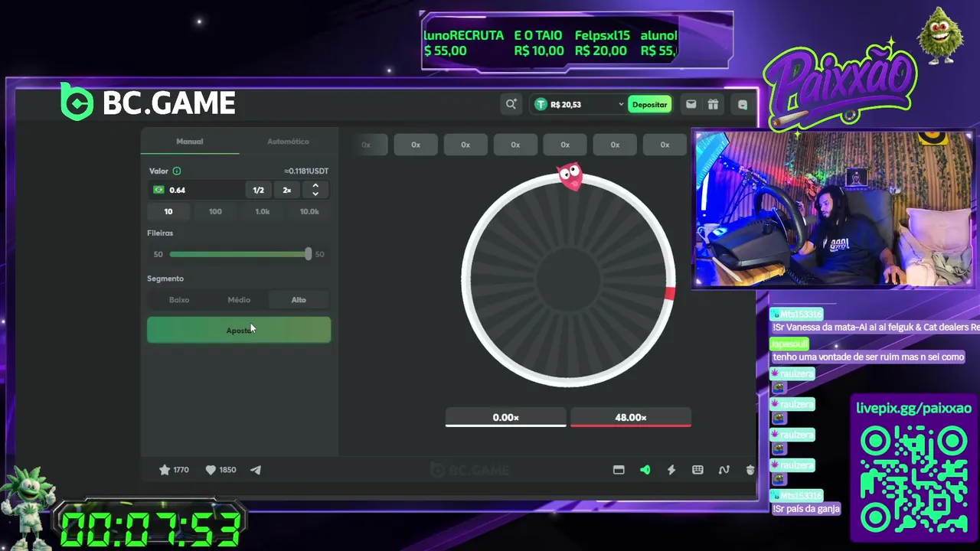Click the middle of the Fileiras slider track
The height and width of the screenshot is (551, 980).
click(x=239, y=254)
